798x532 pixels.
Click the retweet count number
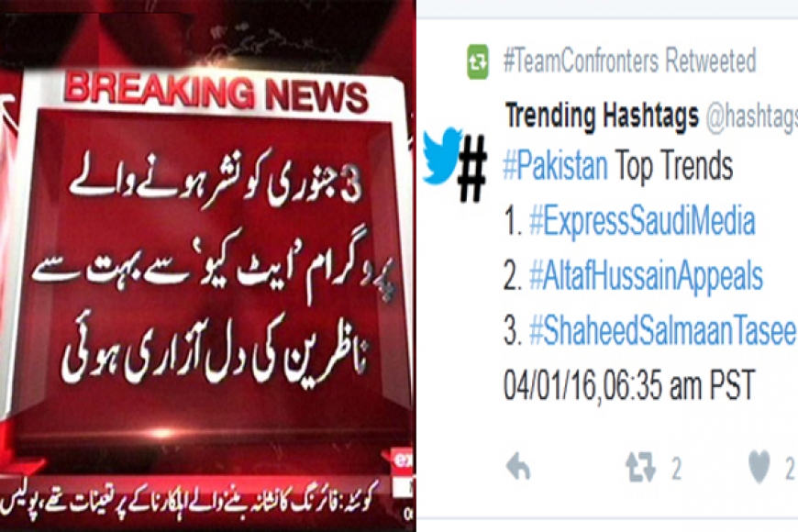coord(676,469)
